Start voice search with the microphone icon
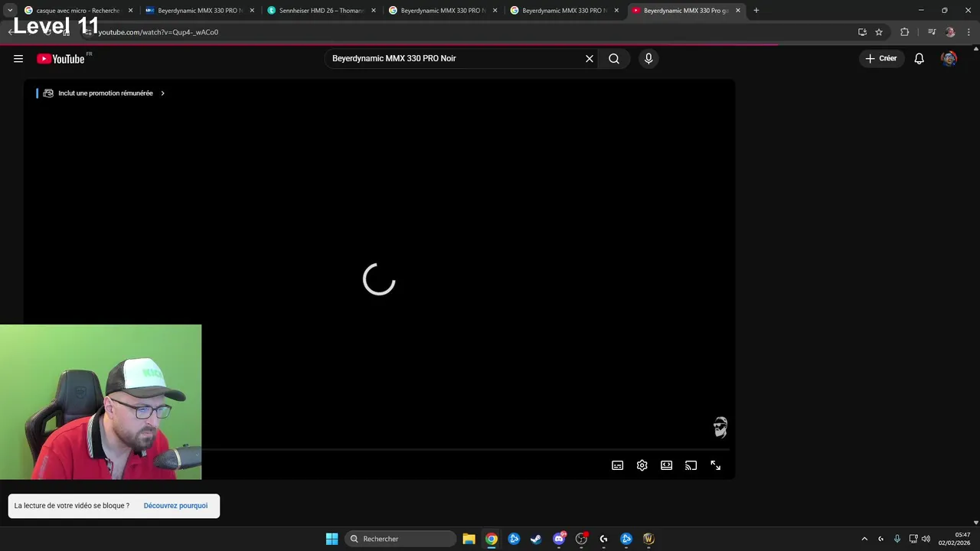 click(648, 59)
